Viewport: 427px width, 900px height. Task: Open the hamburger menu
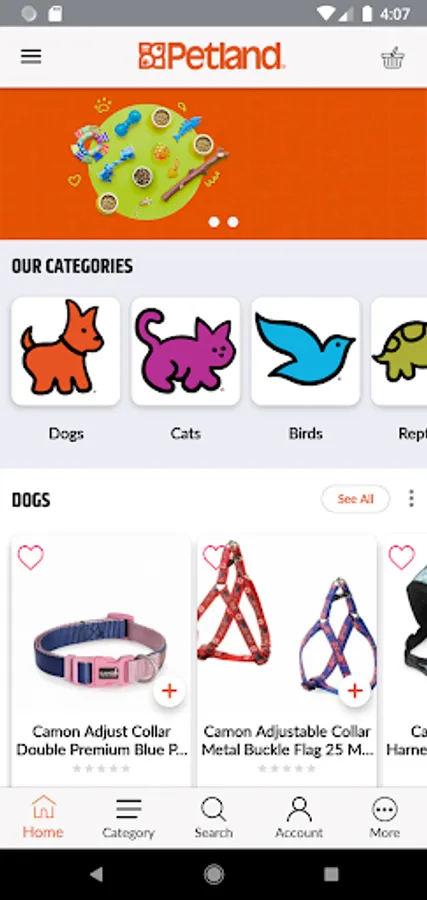click(31, 56)
